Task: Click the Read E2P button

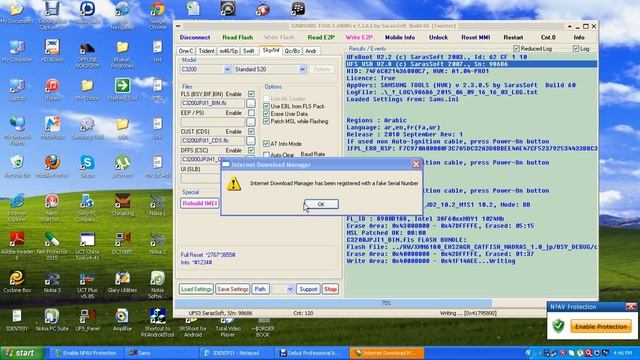Action: pos(321,37)
